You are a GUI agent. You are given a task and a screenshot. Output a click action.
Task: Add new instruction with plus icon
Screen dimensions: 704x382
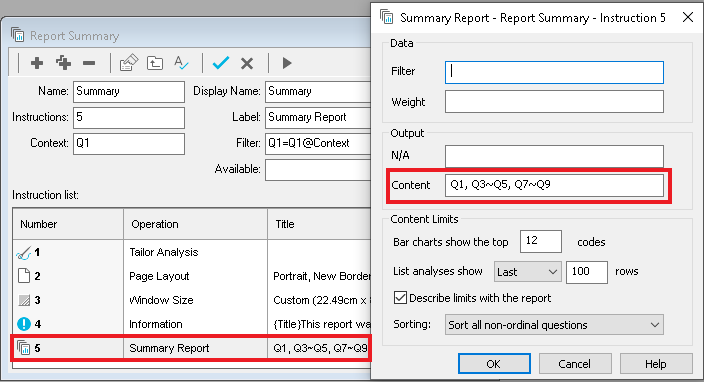(x=37, y=63)
